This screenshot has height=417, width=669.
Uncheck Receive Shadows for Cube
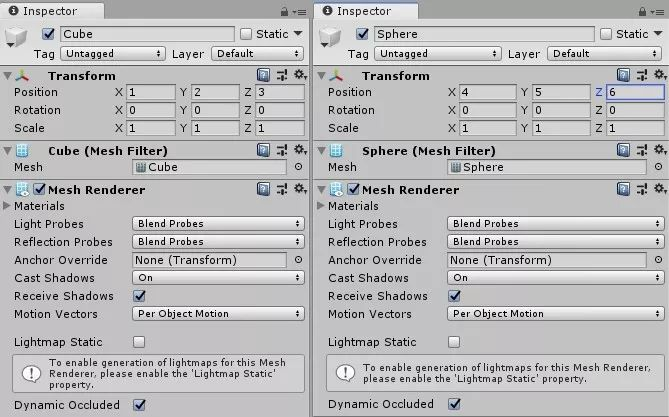tap(139, 296)
